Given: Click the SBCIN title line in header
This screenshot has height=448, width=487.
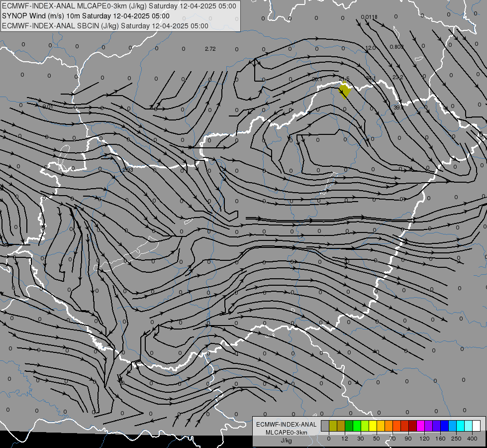Looking at the screenshot, I should click(x=105, y=26).
